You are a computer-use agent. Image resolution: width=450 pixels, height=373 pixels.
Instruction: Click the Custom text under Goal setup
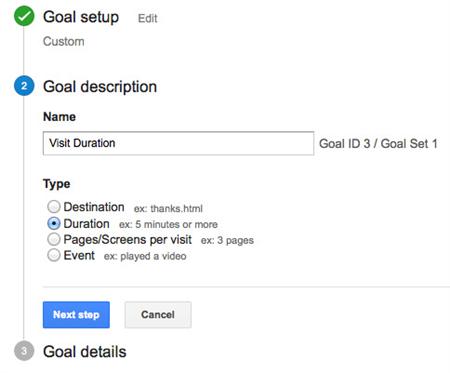coord(64,42)
